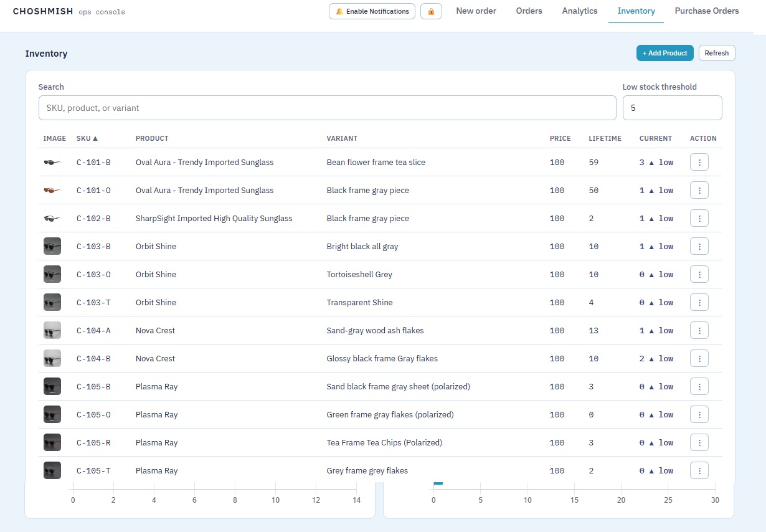The image size is (766, 532).
Task: Select the 'Tortoiseshell Grey' variant text
Action: point(359,274)
